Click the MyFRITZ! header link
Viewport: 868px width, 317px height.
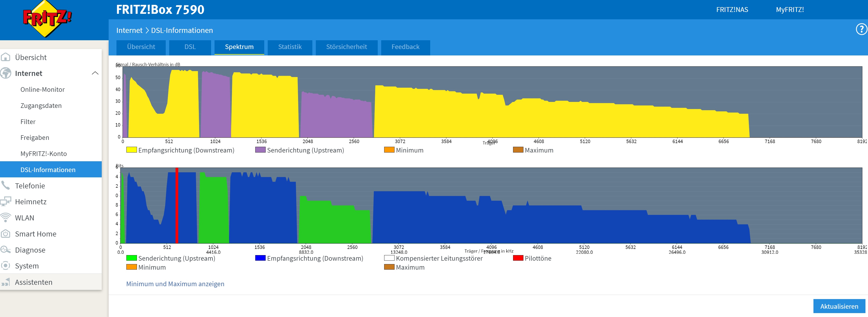tap(790, 10)
